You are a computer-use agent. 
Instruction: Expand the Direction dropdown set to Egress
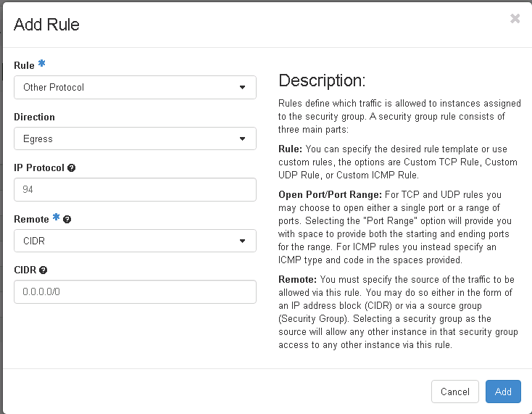[135, 138]
